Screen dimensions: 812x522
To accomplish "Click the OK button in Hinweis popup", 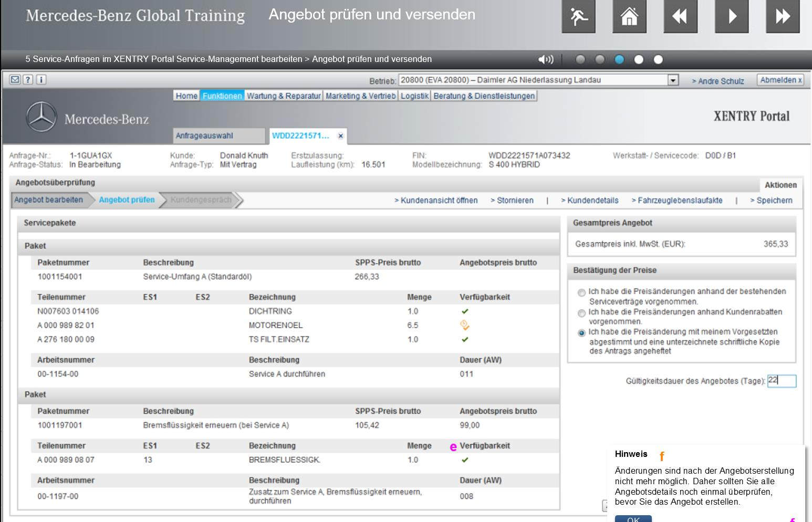I will [x=633, y=519].
